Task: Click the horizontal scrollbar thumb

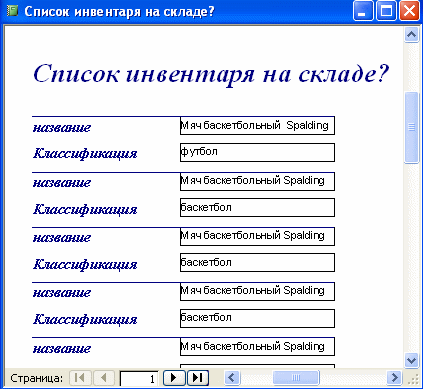Action: (296, 378)
